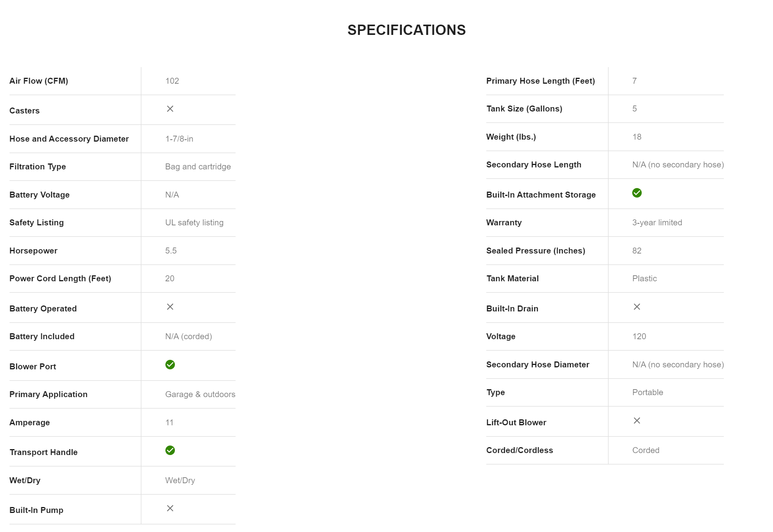
Task: Click the green checkmark beside Blower Port
Action: (x=170, y=365)
